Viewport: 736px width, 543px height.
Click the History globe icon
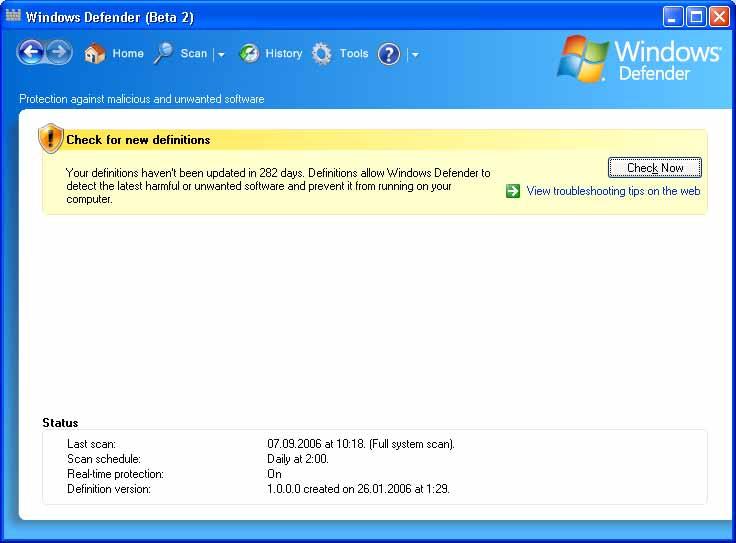click(x=249, y=54)
